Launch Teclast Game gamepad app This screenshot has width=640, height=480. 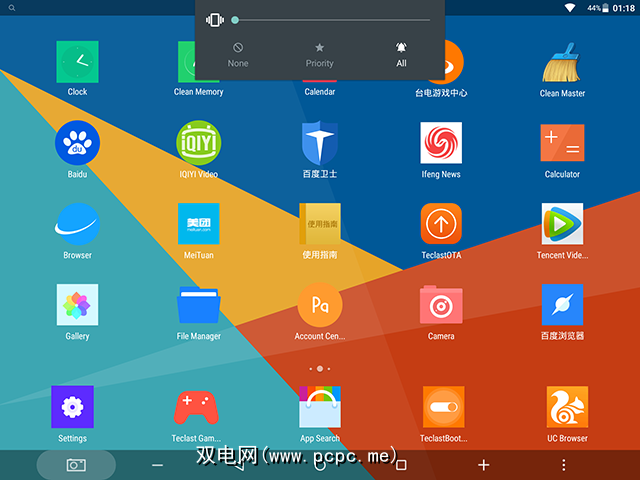coord(196,407)
